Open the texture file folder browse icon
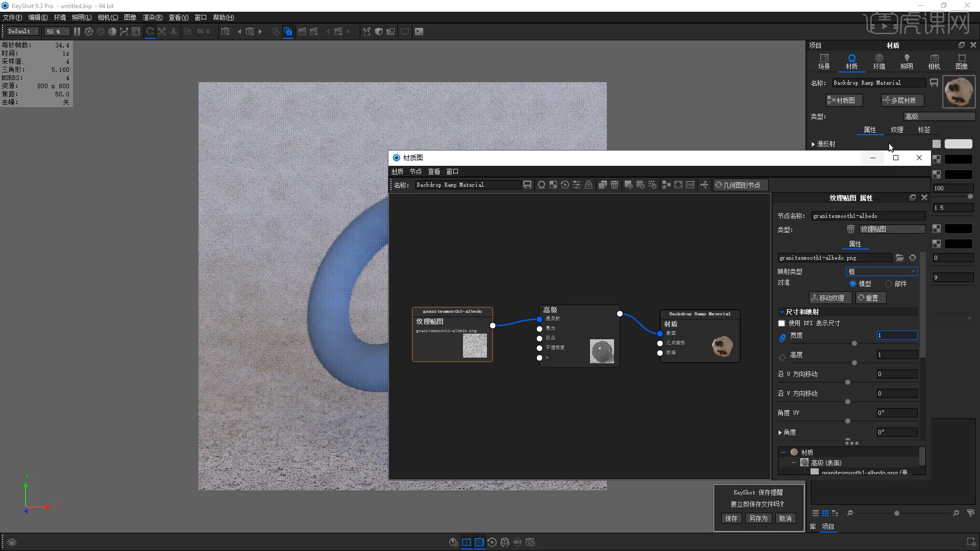980x551 pixels. pos(899,258)
